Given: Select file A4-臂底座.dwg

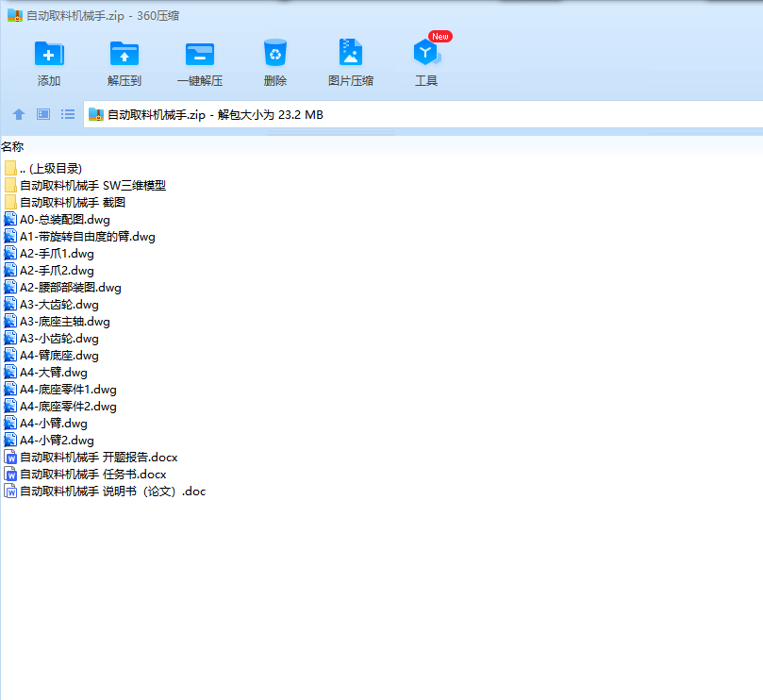Looking at the screenshot, I should click(52, 356).
